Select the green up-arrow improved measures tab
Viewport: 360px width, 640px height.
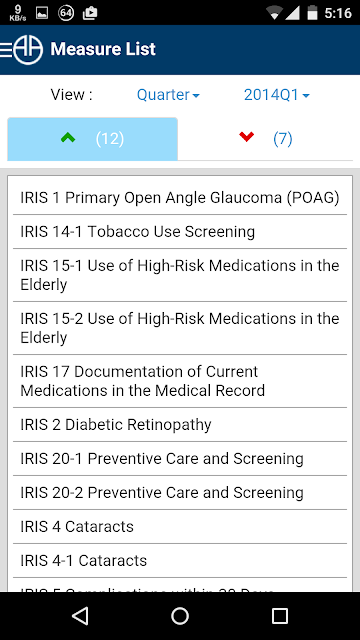(x=93, y=139)
